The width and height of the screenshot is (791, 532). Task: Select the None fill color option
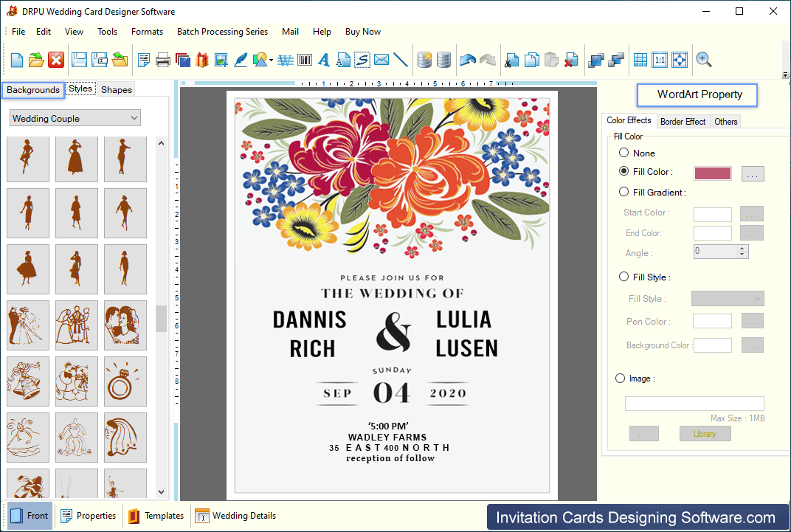(x=624, y=153)
